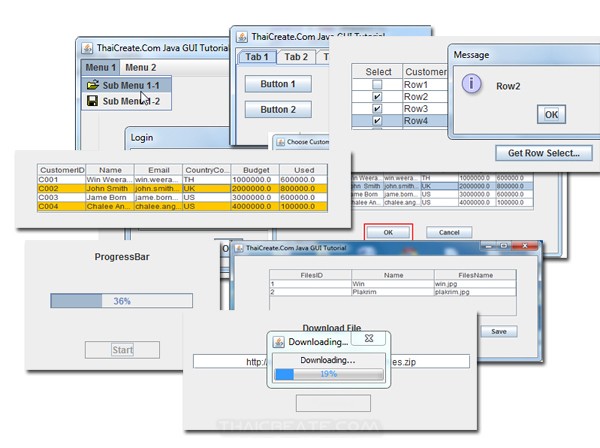Viewport: 600px width, 448px height.
Task: Click the Java icon on the Downloading dialog
Action: point(280,342)
